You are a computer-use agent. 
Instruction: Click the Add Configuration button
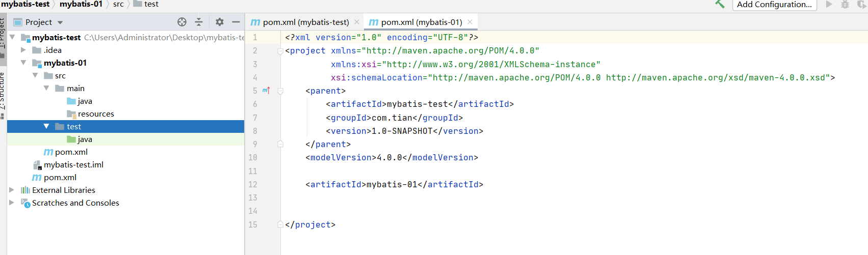point(774,5)
